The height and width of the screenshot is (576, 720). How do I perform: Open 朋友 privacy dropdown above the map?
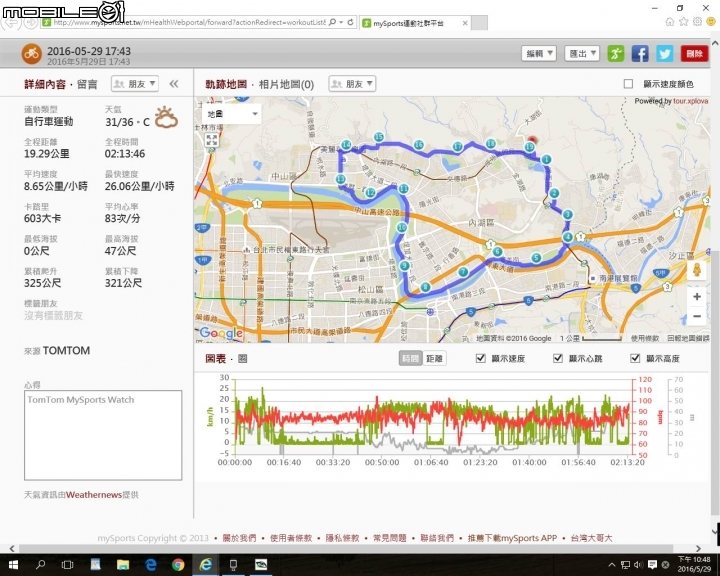tap(352, 84)
